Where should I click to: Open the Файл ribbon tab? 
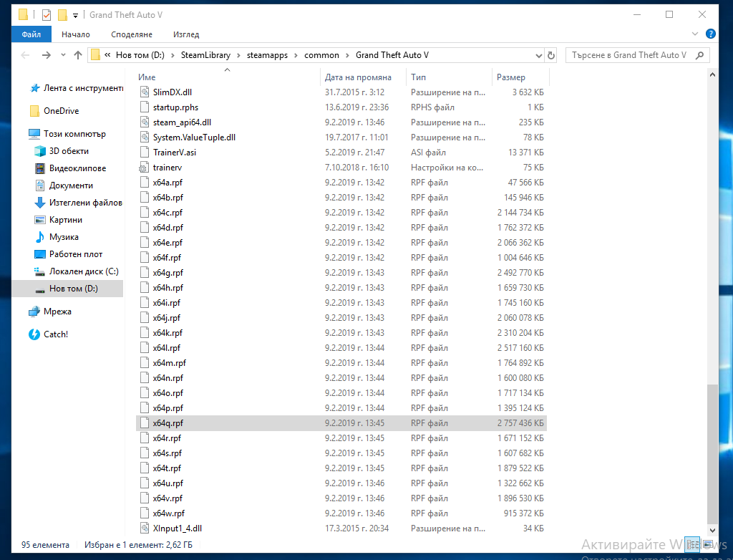31,34
